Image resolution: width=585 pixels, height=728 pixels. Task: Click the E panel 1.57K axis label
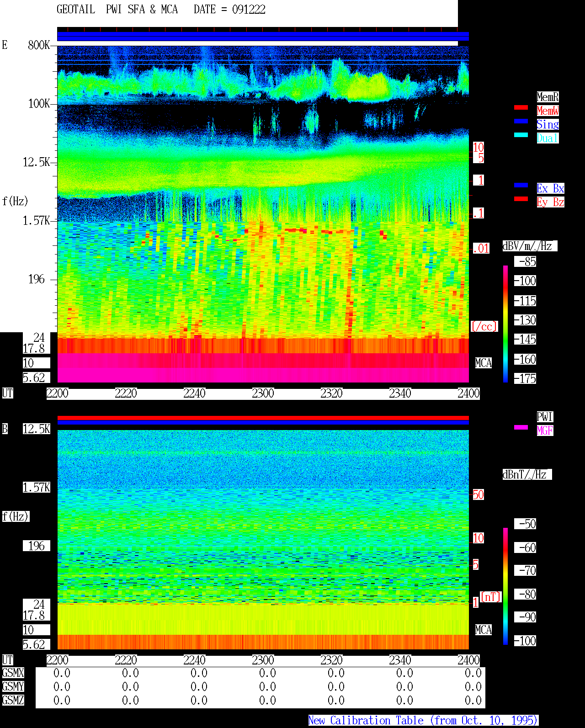point(37,221)
